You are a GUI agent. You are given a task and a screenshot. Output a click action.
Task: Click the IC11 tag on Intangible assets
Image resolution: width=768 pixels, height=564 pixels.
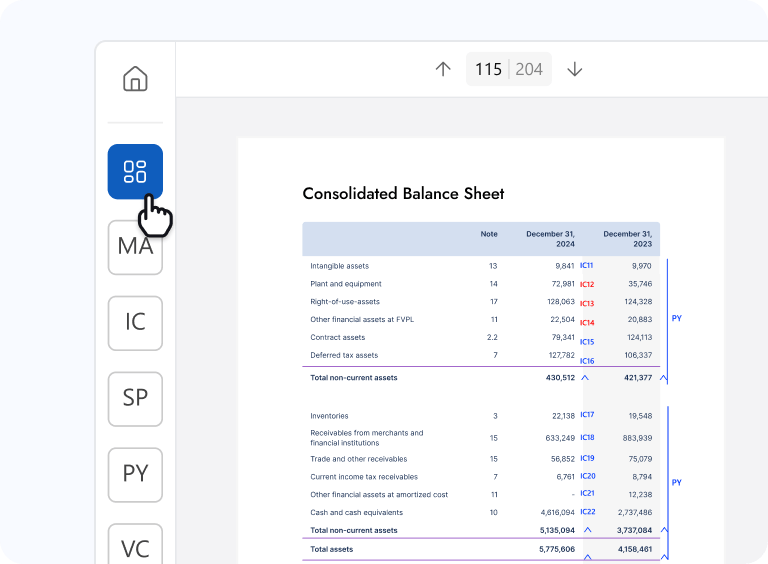tap(587, 266)
